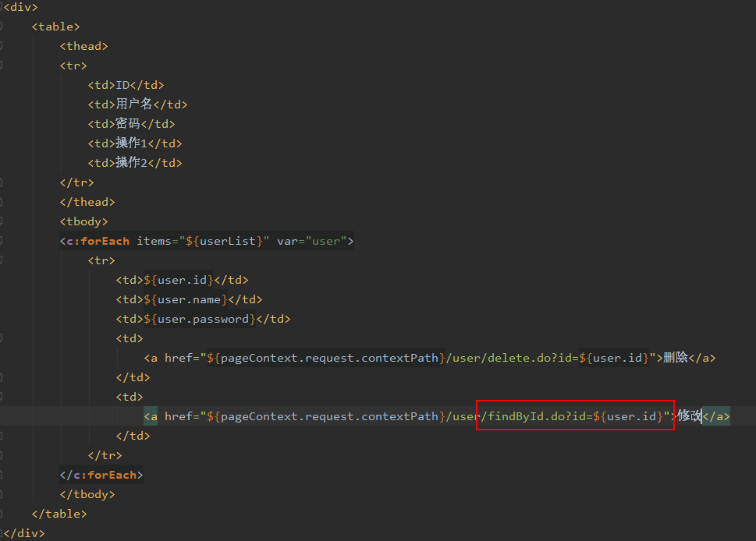
Task: Click the items="${userList}" attribute
Action: tap(203, 241)
